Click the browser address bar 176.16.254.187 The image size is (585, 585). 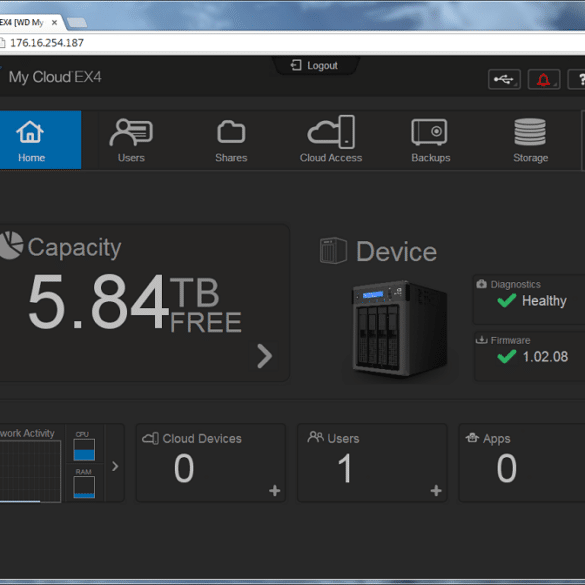47,43
